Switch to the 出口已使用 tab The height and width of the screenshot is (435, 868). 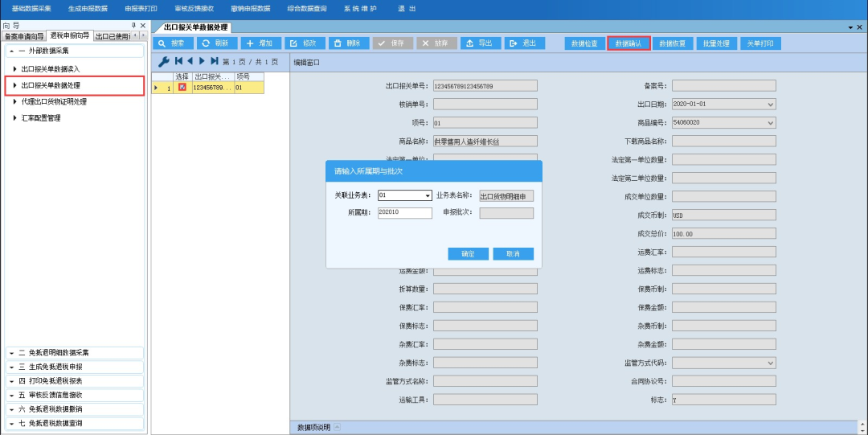[x=113, y=36]
